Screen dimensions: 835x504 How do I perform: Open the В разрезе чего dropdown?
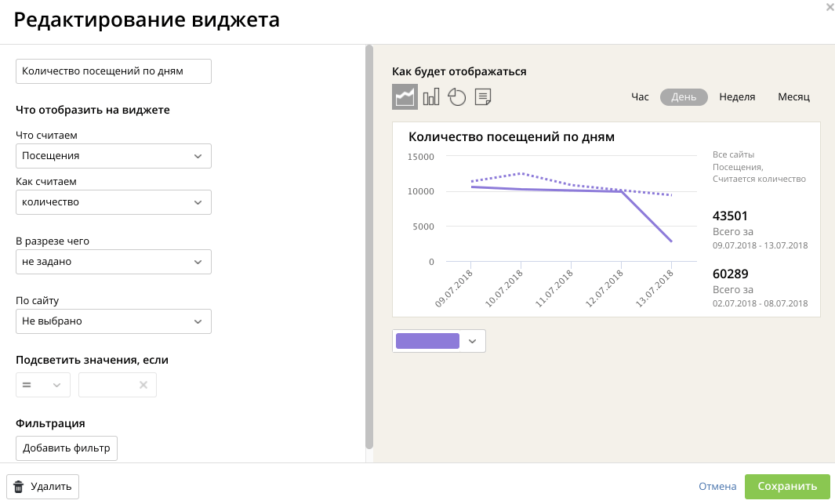114,262
